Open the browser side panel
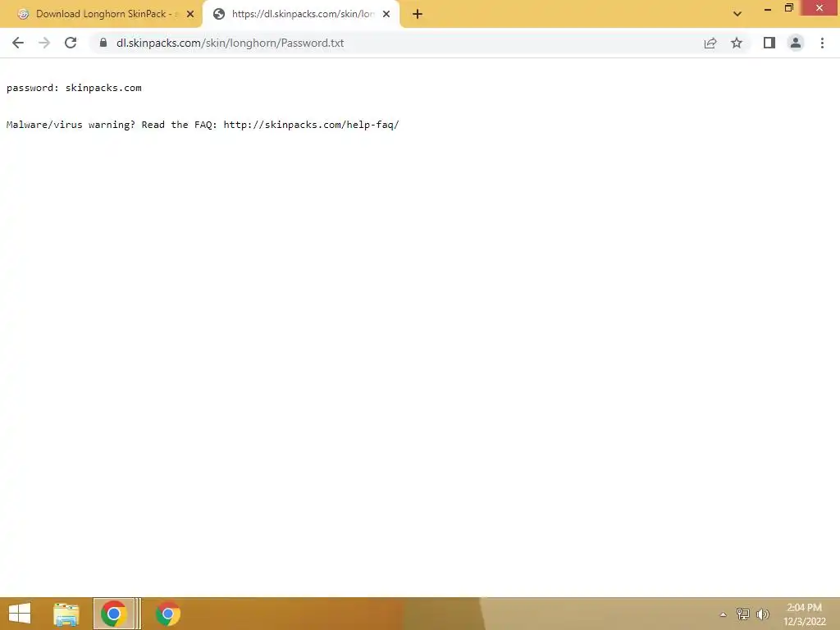The height and width of the screenshot is (630, 840). tap(769, 43)
